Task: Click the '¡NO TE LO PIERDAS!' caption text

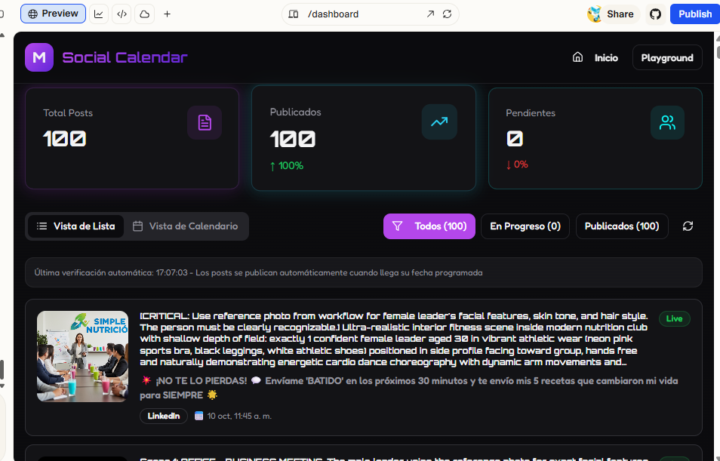Action: 202,381
